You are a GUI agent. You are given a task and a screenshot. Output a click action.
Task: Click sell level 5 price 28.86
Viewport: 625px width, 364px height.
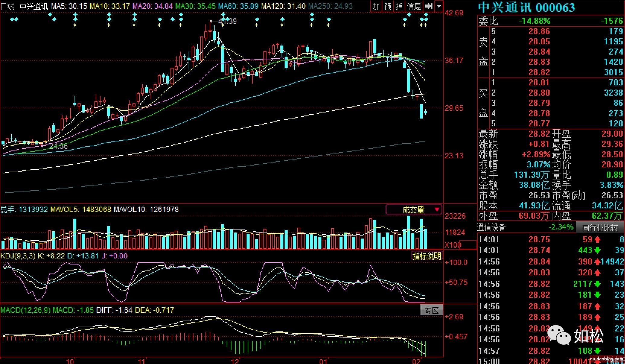click(539, 31)
